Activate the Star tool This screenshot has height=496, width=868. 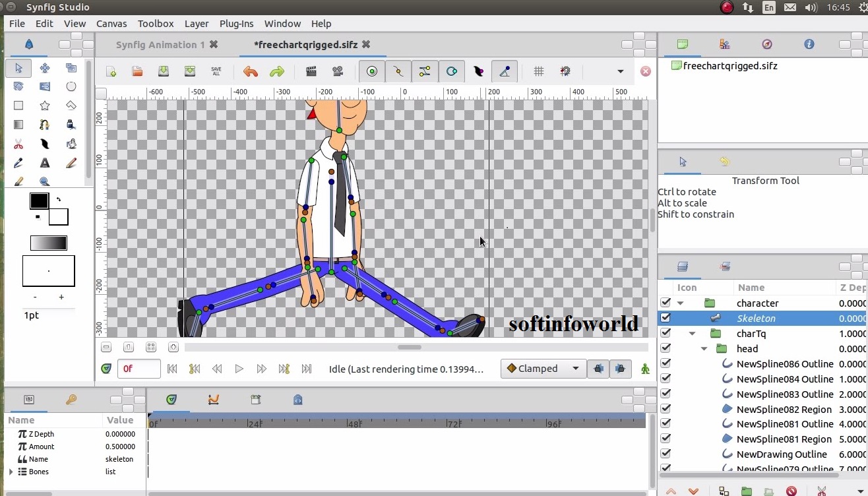point(44,105)
